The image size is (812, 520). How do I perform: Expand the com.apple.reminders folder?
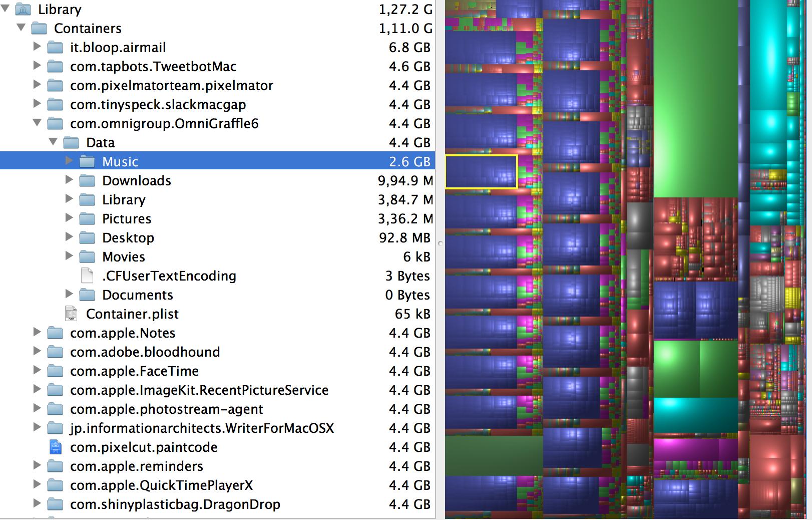pyautogui.click(x=37, y=466)
